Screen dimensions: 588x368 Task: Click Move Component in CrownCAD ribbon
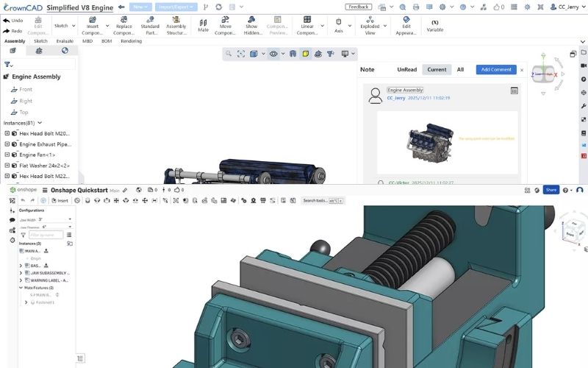point(225,26)
